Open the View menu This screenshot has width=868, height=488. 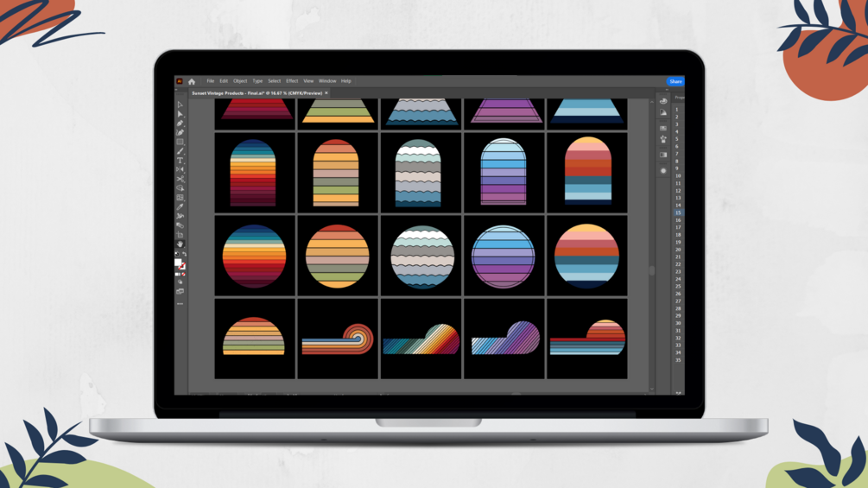pyautogui.click(x=308, y=81)
